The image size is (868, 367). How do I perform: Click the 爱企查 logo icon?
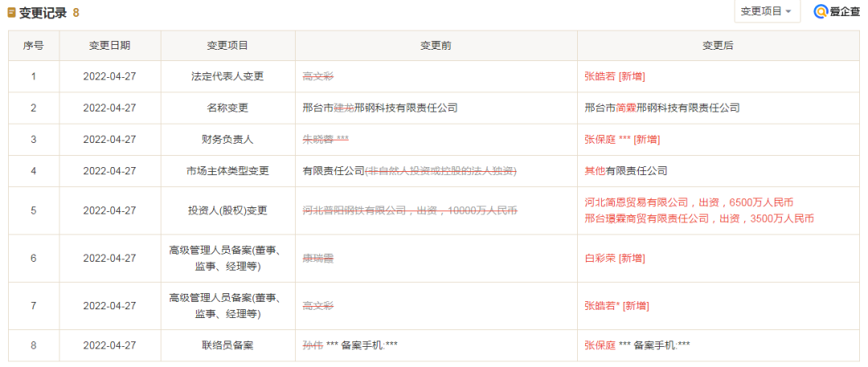click(821, 11)
